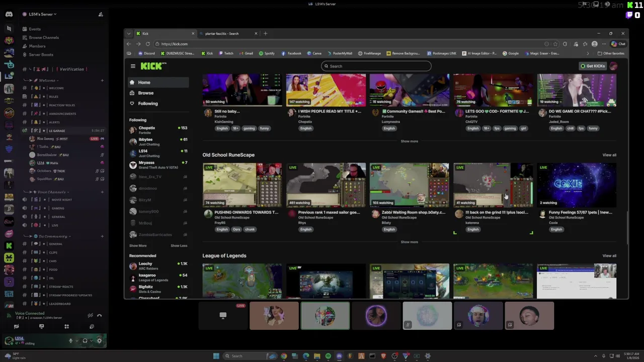The image size is (644, 362).
Task: Turn on Discord camera
Action: click(x=16, y=326)
